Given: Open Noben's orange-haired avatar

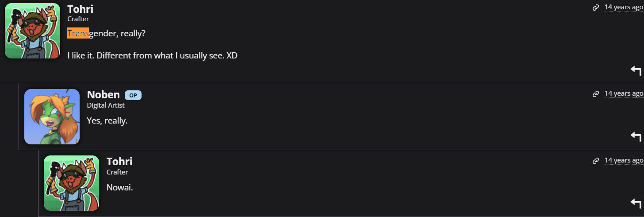Looking at the screenshot, I should click(52, 116).
